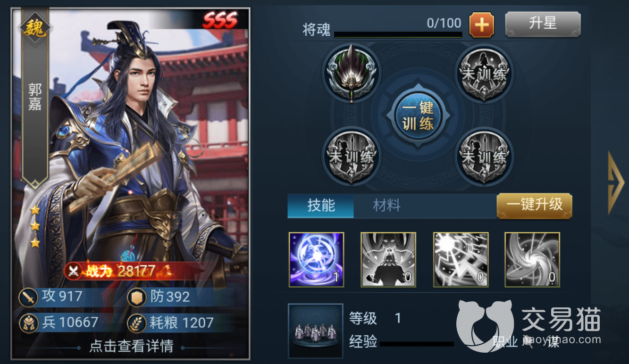Click the 升星 button
Viewport: 629px width, 364px height.
543,24
